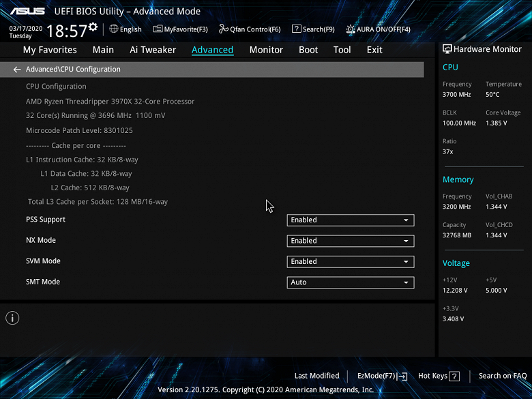
Task: Click Last Modified
Action: [317, 376]
